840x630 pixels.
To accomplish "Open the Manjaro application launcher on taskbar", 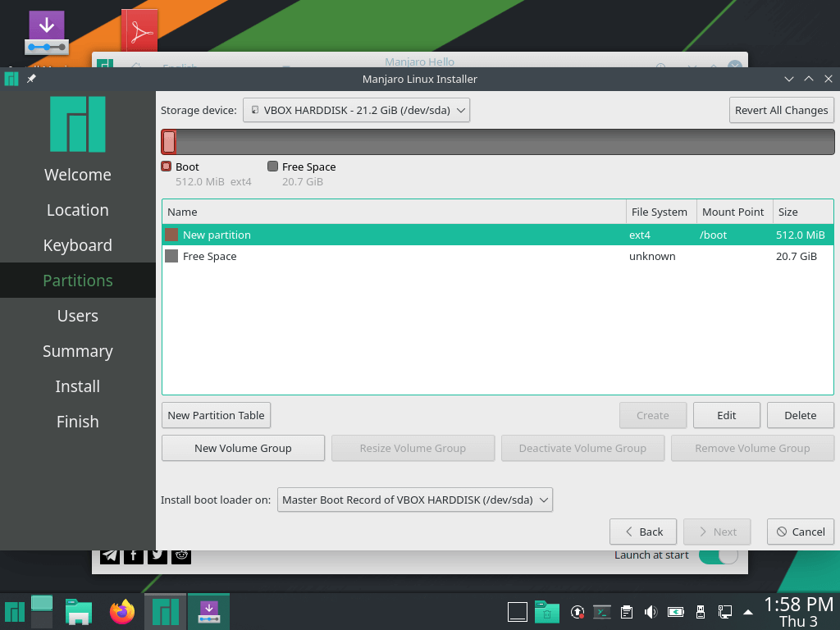I will tap(15, 612).
